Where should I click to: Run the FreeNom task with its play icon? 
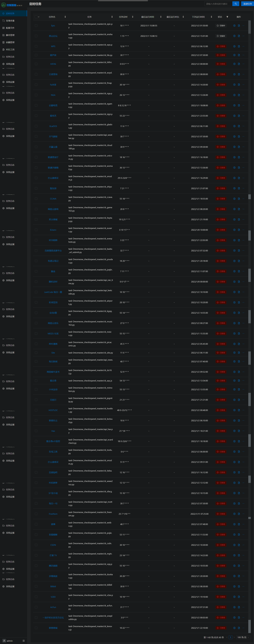pos(234,514)
